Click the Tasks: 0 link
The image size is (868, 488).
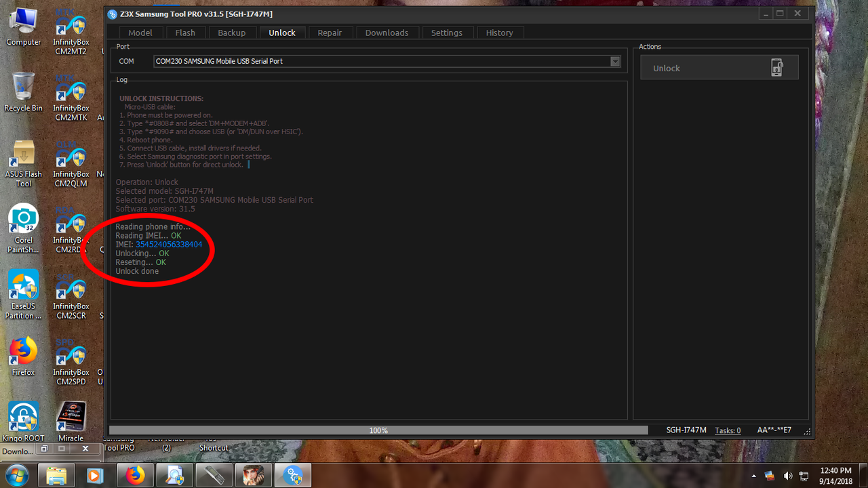(728, 430)
